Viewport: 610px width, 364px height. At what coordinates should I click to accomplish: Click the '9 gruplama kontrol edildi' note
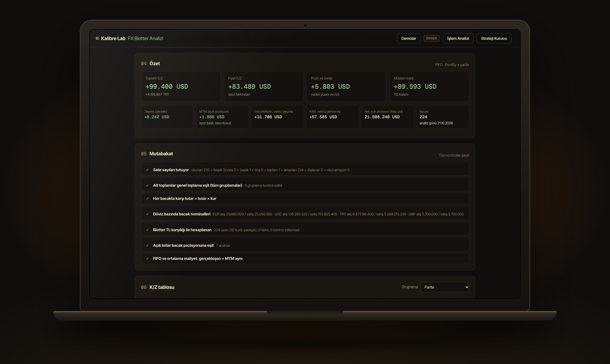pos(263,185)
